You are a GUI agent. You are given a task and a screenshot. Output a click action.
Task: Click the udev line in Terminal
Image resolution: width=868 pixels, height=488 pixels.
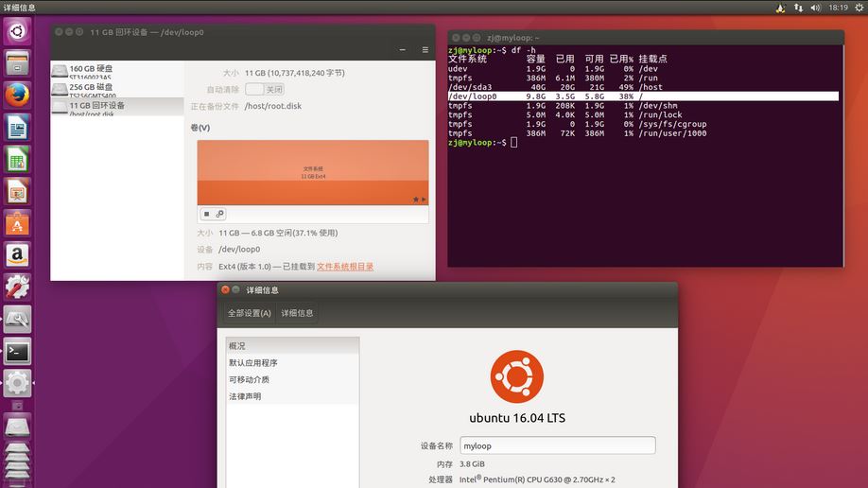(553, 69)
